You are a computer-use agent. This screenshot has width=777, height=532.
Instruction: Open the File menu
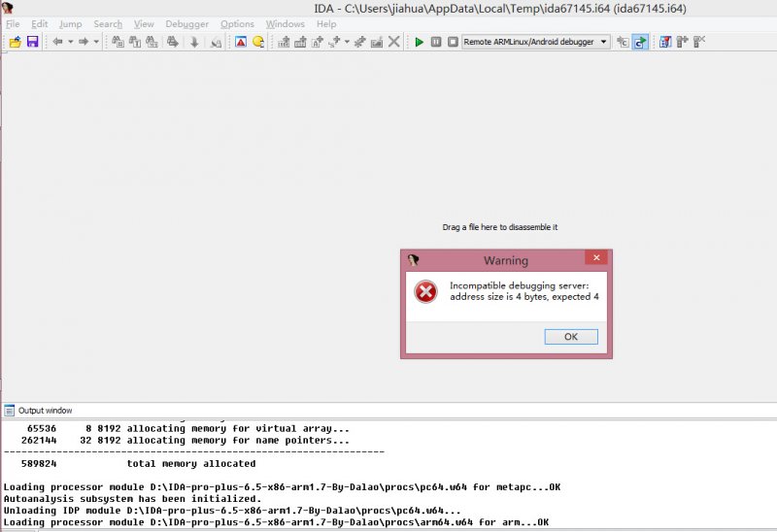13,23
